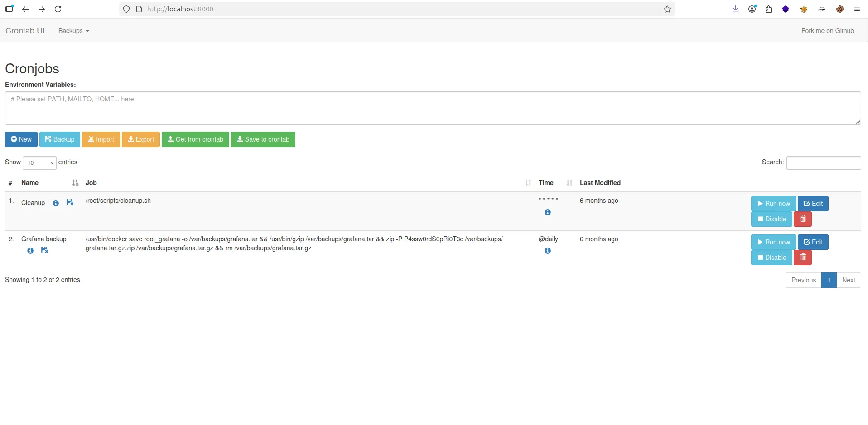Click info icon under Grafana backup name
868x425 pixels.
pyautogui.click(x=30, y=251)
